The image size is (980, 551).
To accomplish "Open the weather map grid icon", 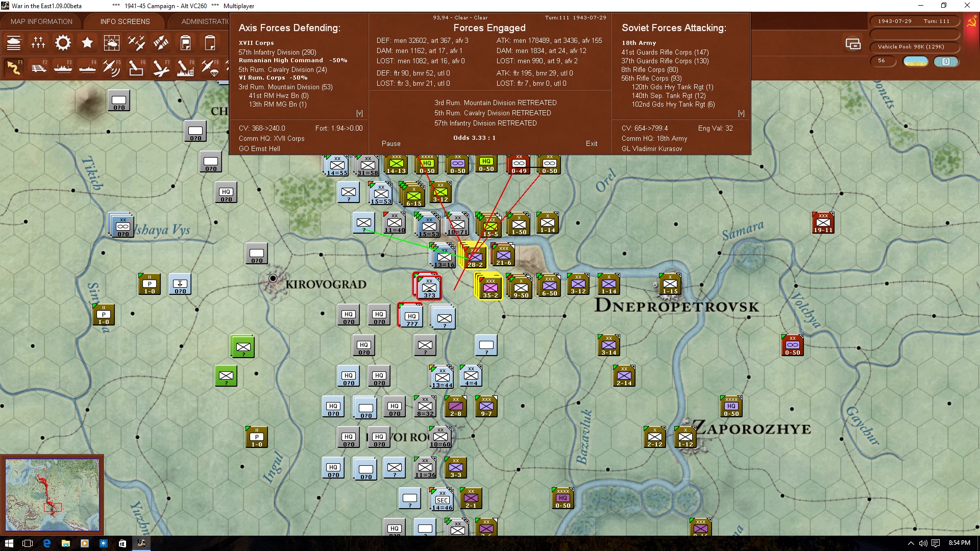I will [x=112, y=43].
